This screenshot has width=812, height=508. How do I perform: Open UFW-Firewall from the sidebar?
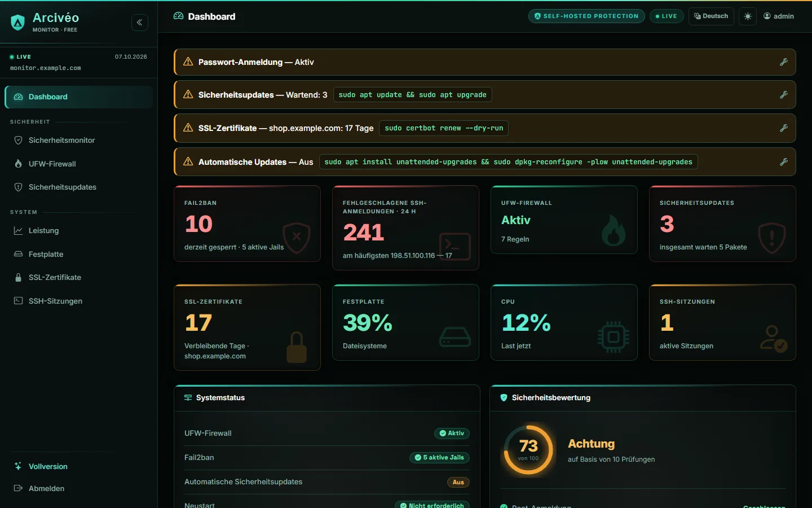tap(79, 164)
